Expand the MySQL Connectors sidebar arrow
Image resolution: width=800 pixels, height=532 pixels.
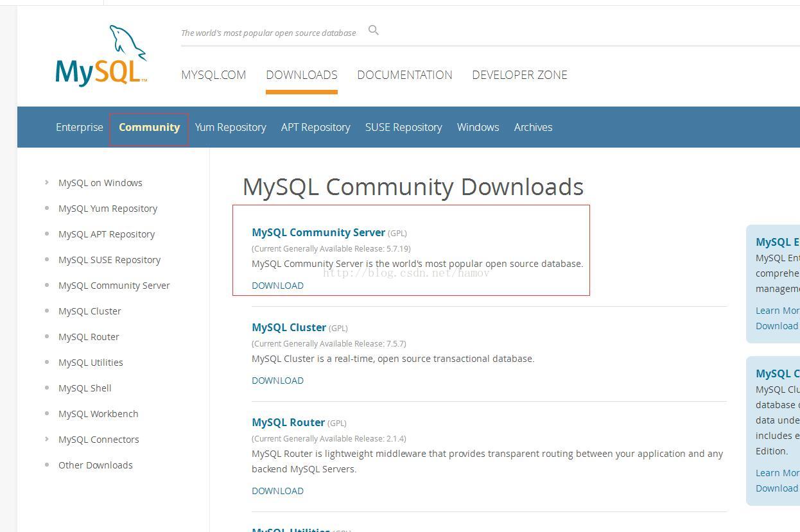(x=47, y=439)
